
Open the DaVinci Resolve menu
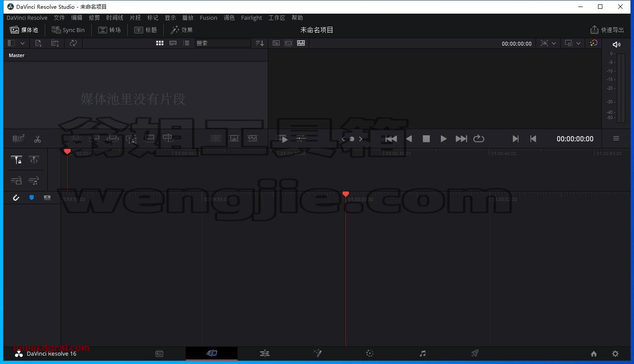(27, 18)
